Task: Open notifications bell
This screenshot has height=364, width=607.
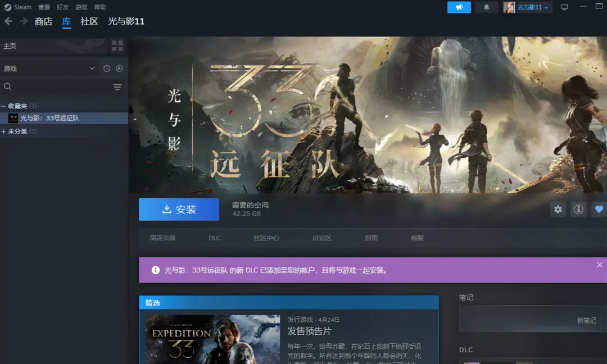Action: click(486, 7)
